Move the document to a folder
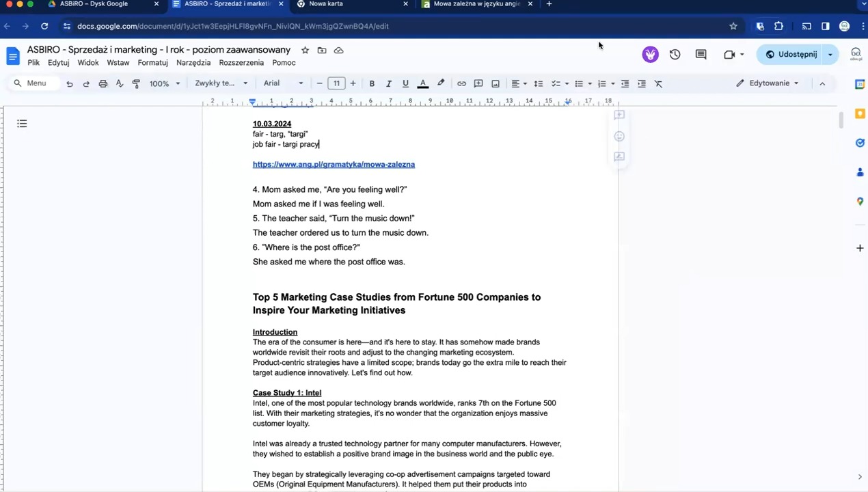The image size is (868, 492). 322,50
